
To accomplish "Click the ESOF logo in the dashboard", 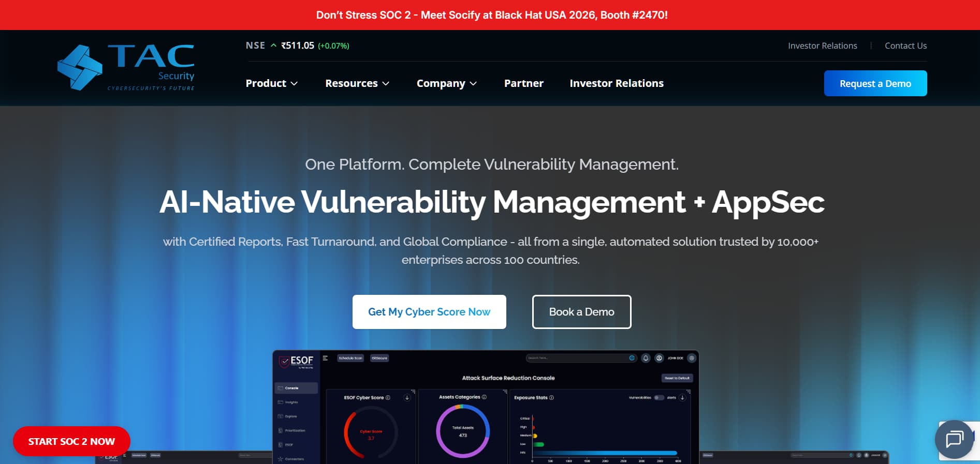I will click(297, 361).
